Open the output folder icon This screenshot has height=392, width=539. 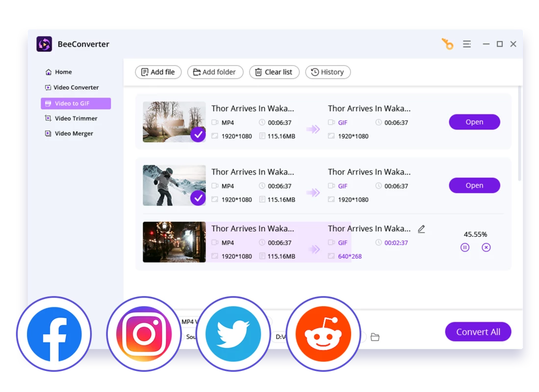pyautogui.click(x=375, y=337)
